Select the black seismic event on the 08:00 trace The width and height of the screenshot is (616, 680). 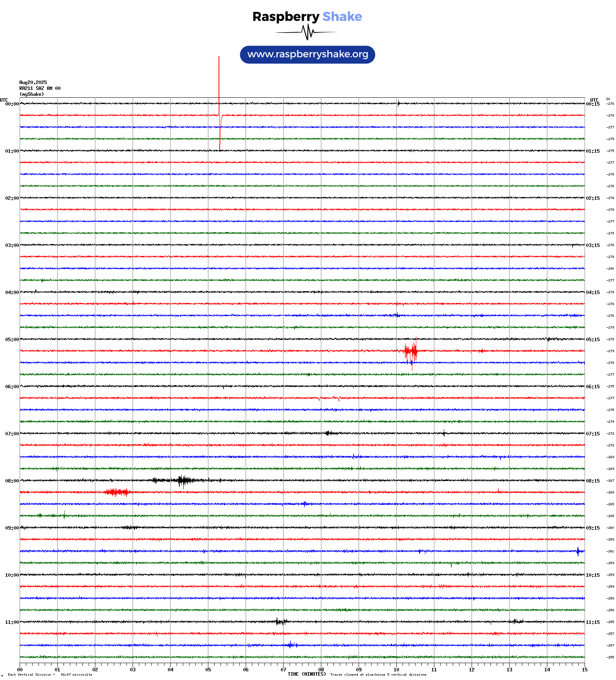182,480
